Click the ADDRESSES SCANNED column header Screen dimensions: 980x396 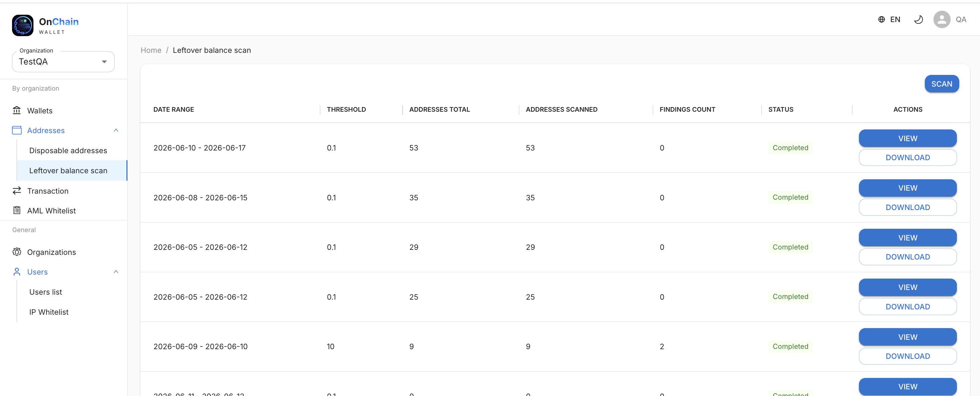pyautogui.click(x=562, y=109)
